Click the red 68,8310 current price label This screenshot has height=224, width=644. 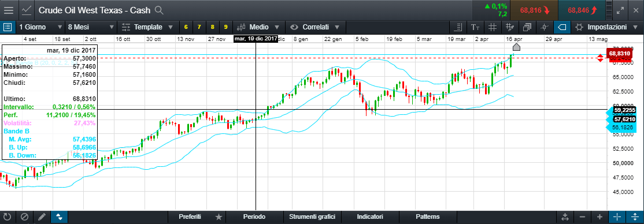coord(619,54)
